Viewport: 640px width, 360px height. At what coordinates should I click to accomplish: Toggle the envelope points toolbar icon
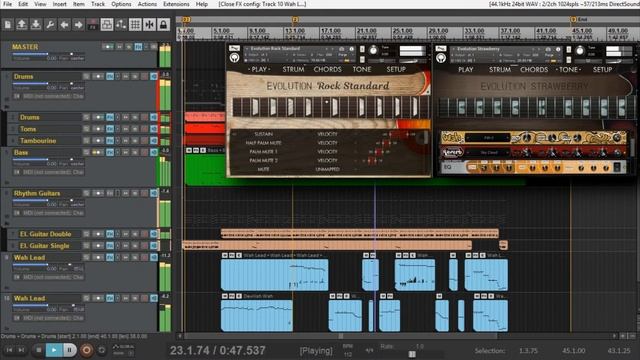click(x=121, y=25)
